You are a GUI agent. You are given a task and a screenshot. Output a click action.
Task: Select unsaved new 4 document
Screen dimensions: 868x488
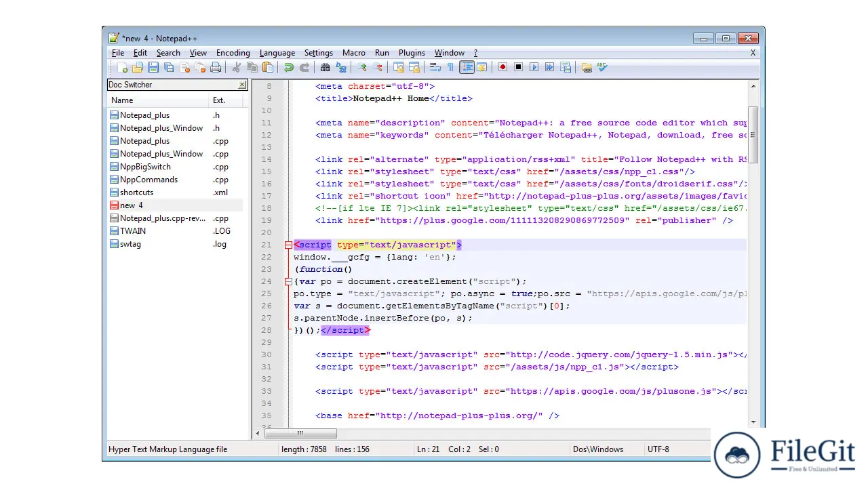[175, 205]
